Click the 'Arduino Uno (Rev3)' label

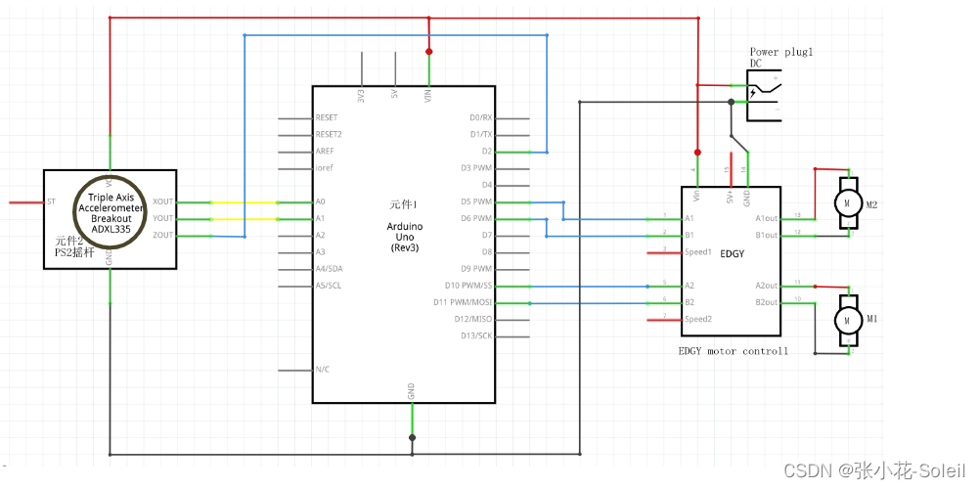pos(404,237)
